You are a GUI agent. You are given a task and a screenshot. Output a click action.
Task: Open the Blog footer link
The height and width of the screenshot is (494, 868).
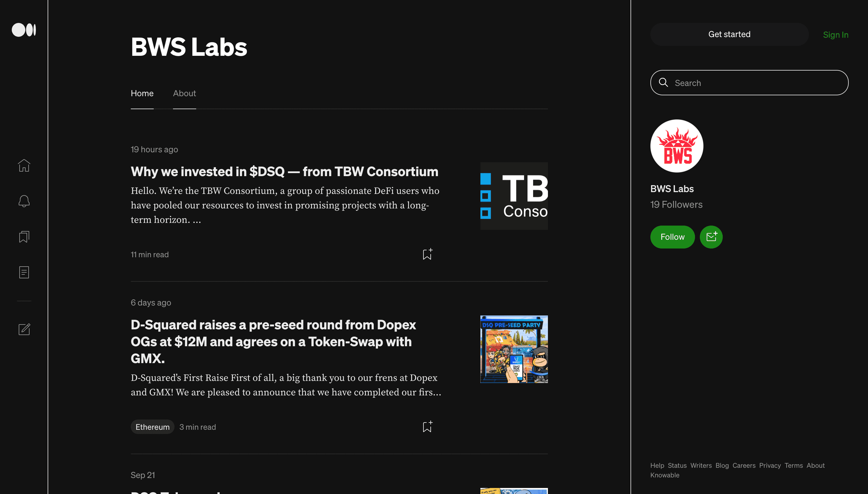(x=722, y=466)
